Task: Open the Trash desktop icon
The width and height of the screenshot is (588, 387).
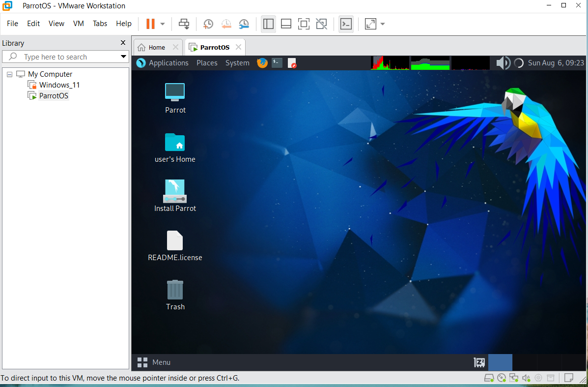Action: tap(175, 295)
